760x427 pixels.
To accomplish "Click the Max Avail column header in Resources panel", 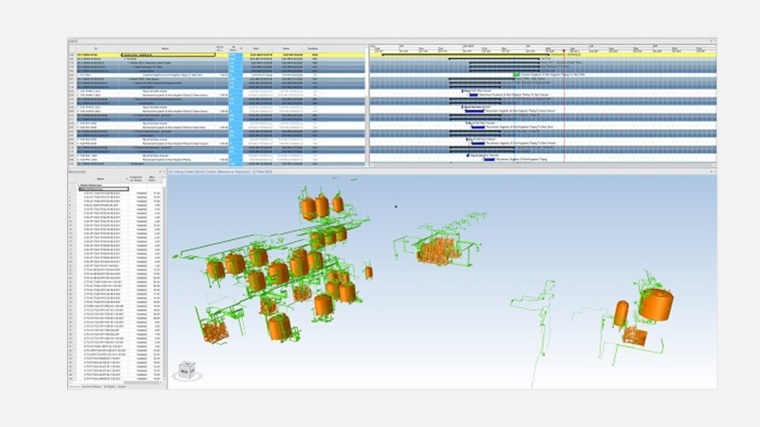I will pyautogui.click(x=153, y=179).
